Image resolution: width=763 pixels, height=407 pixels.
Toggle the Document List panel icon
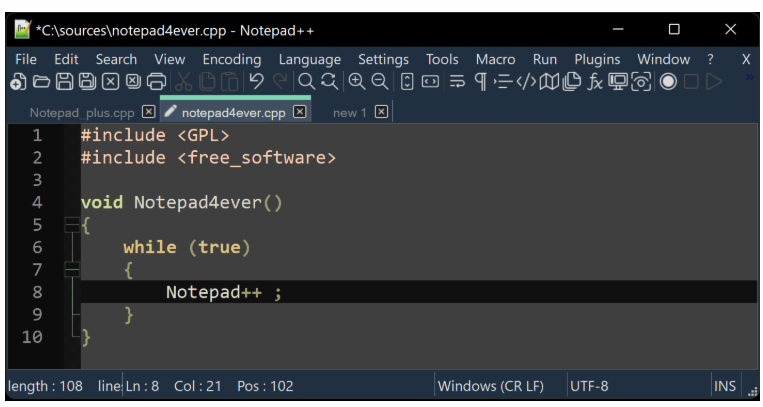pos(572,81)
